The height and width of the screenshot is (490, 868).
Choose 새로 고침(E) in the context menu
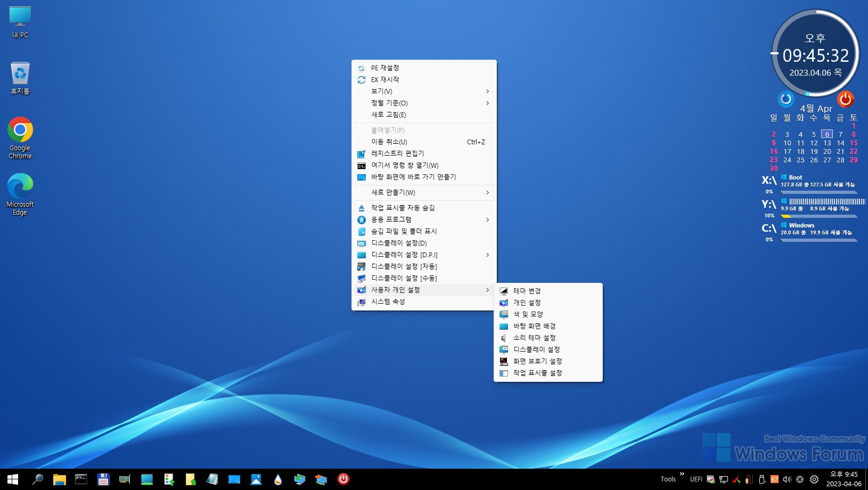point(424,115)
